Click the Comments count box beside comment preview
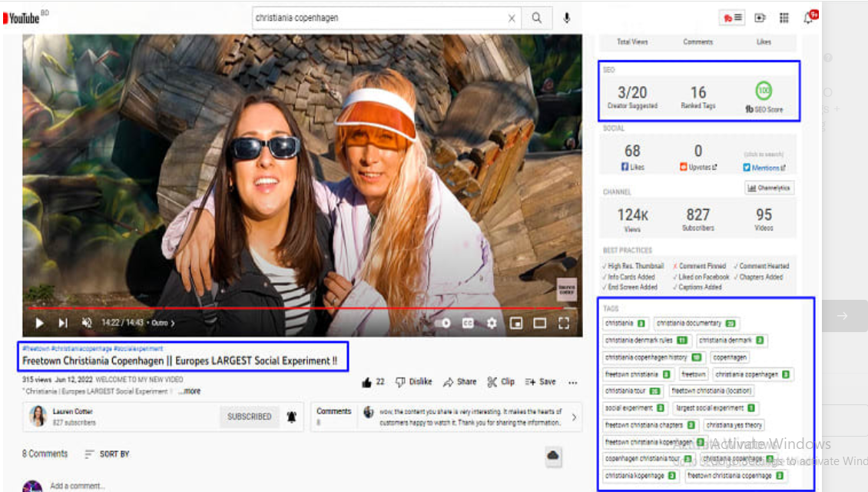 click(x=333, y=416)
